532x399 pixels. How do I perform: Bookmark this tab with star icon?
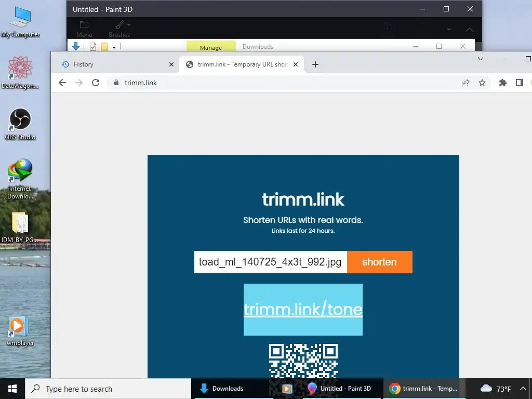482,83
